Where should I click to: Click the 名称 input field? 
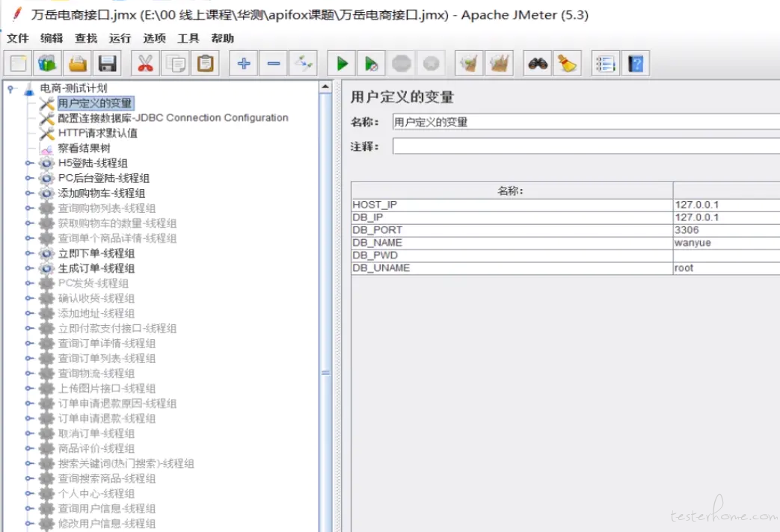click(586, 122)
